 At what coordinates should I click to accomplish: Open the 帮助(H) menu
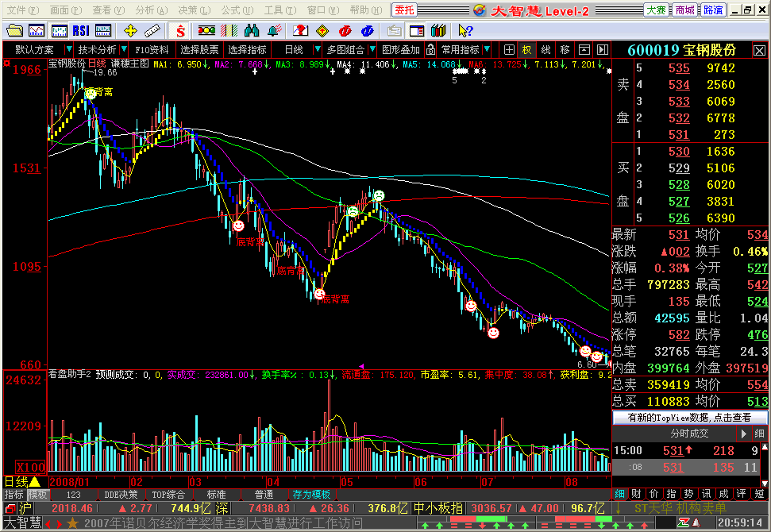366,10
